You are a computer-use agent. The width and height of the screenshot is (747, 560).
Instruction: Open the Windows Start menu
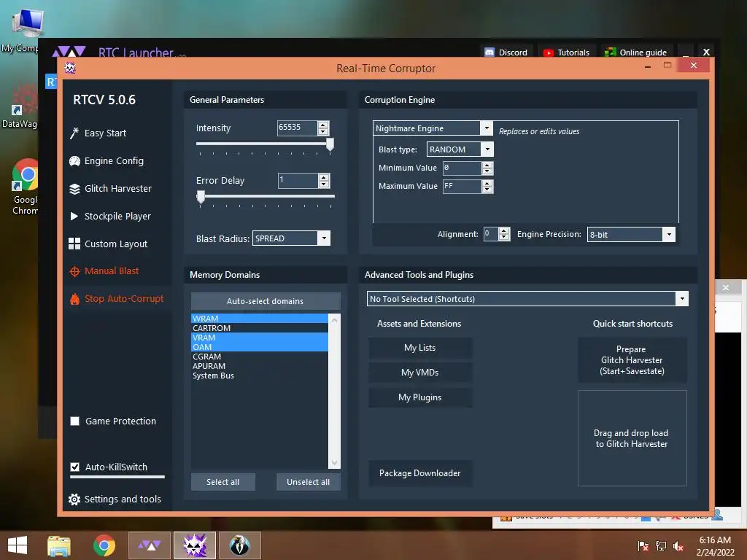point(18,545)
